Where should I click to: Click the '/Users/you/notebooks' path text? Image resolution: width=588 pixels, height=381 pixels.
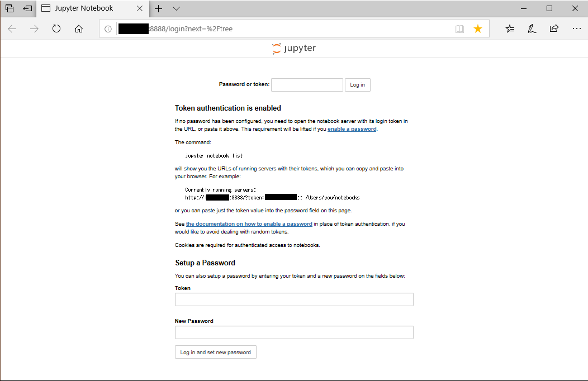(x=332, y=198)
